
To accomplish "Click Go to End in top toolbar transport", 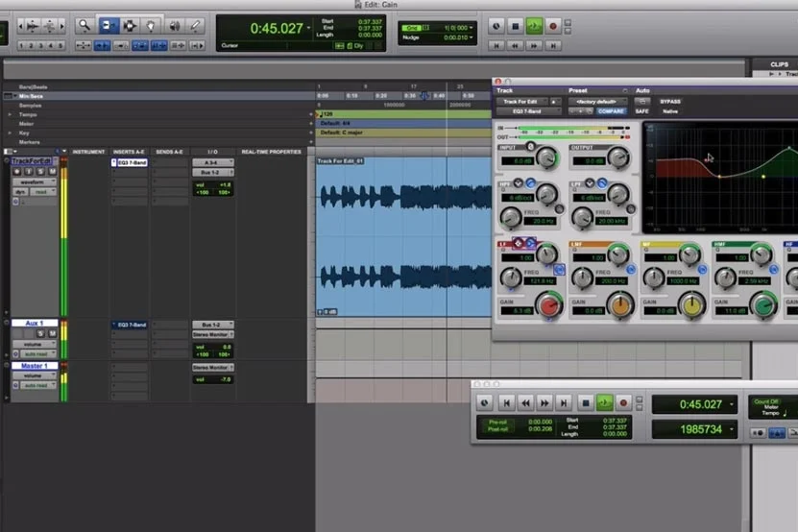I will (x=553, y=46).
